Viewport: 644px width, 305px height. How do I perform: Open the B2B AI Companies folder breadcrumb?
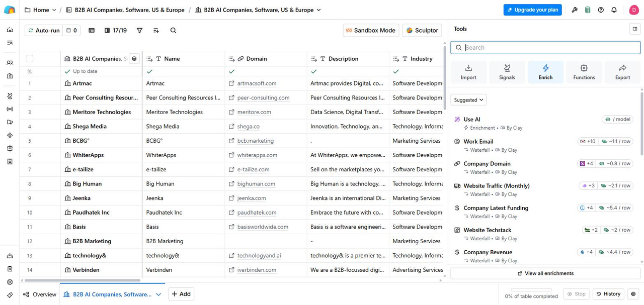tap(126, 10)
